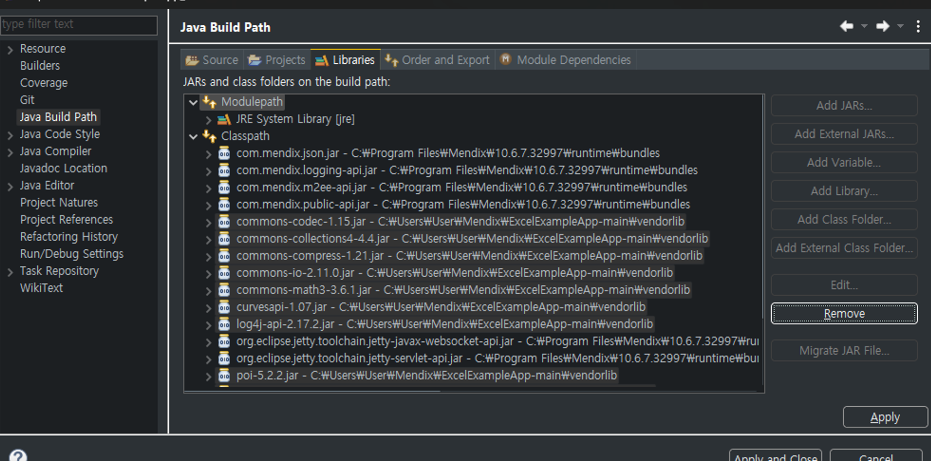The image size is (931, 461).
Task: Collapse the Classpath node
Action: coord(192,137)
